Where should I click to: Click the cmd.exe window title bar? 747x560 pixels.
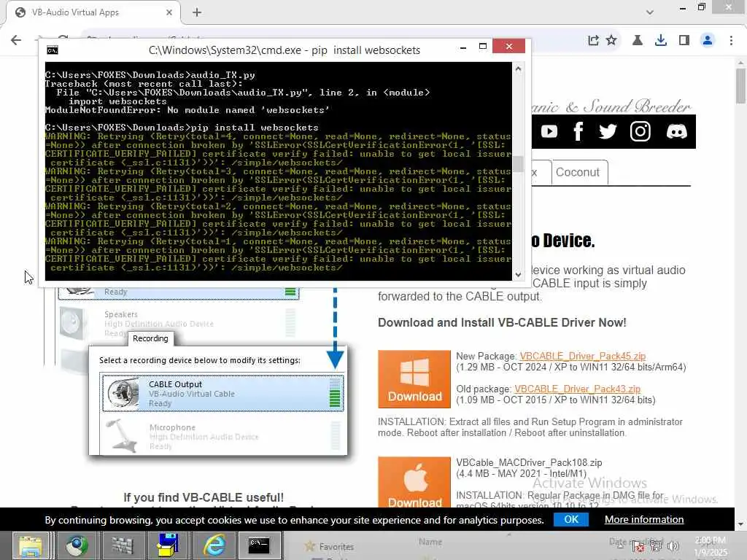[x=285, y=50]
